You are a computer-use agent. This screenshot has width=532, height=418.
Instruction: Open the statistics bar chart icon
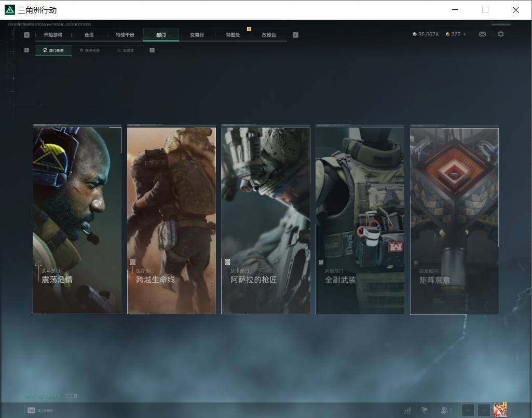point(407,410)
